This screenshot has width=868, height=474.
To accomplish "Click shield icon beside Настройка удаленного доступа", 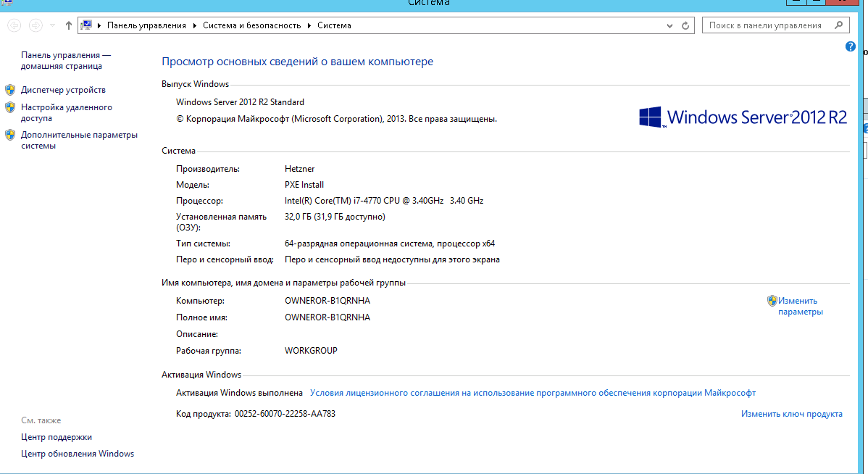I will [11, 107].
